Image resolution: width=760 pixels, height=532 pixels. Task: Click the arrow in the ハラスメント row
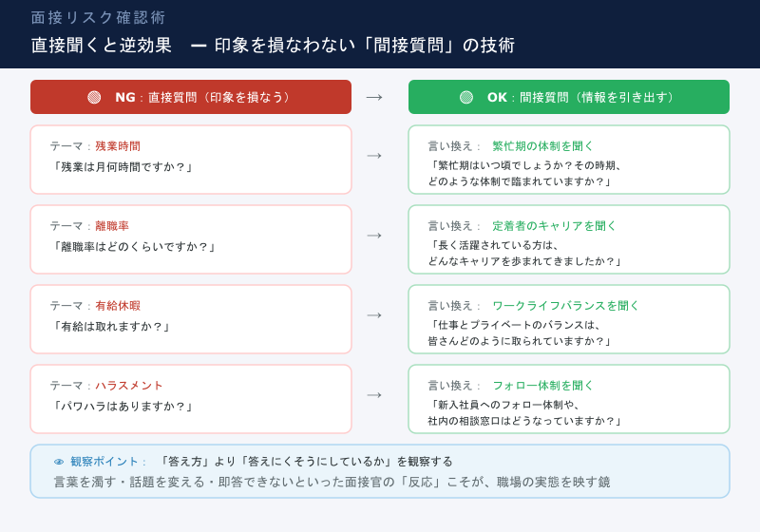(x=374, y=395)
